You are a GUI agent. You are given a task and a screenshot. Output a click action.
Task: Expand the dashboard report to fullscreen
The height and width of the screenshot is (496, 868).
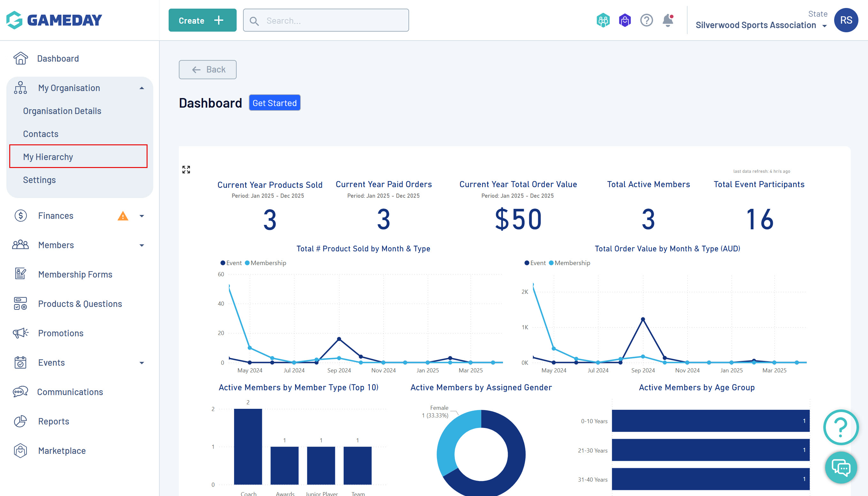[x=186, y=169]
